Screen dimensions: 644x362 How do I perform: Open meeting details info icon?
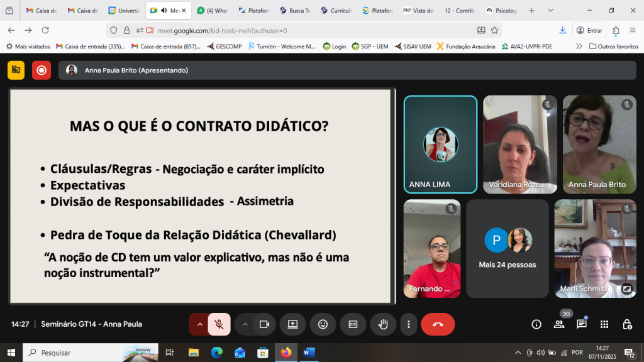click(x=536, y=324)
